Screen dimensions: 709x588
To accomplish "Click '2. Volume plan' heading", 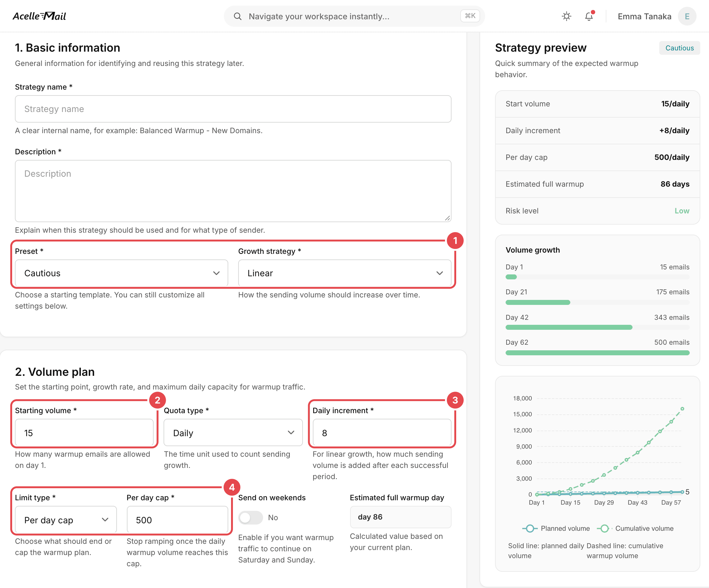I will pos(55,371).
